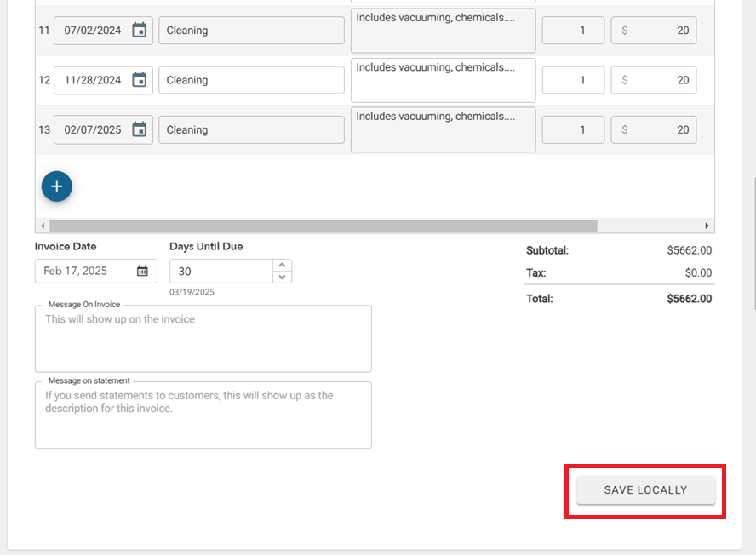
Task: Open the Invoice Date calendar icon
Action: click(x=142, y=271)
